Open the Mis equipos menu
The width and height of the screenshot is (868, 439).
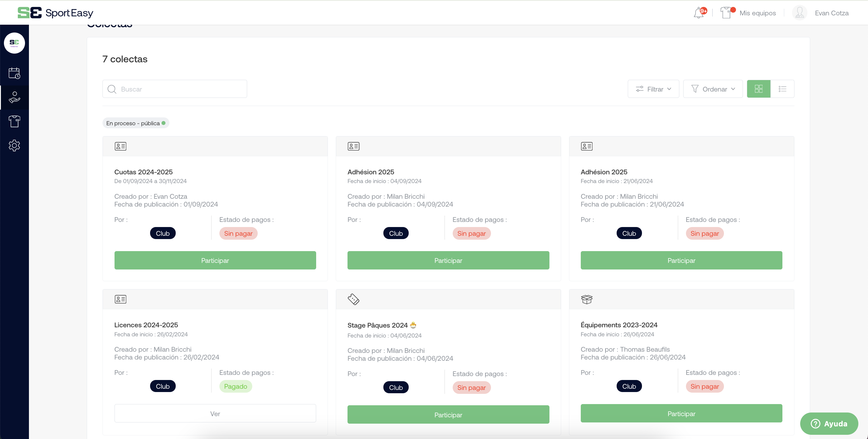point(757,13)
